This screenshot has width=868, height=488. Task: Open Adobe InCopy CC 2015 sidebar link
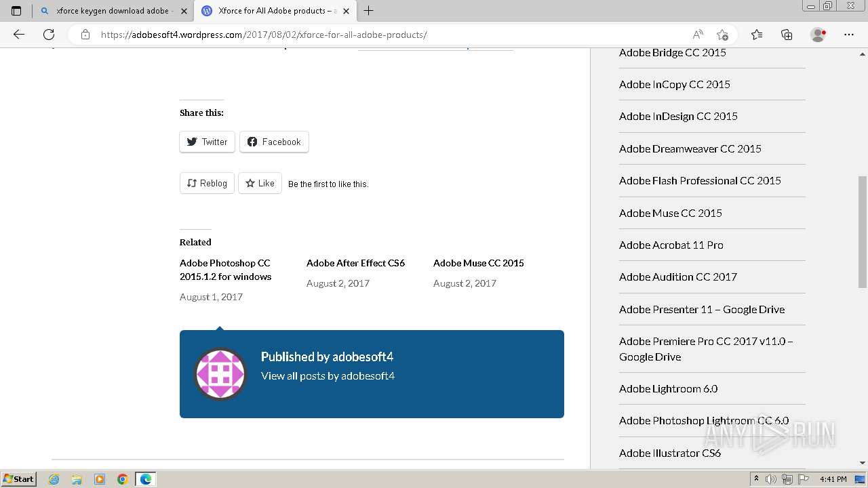[675, 84]
